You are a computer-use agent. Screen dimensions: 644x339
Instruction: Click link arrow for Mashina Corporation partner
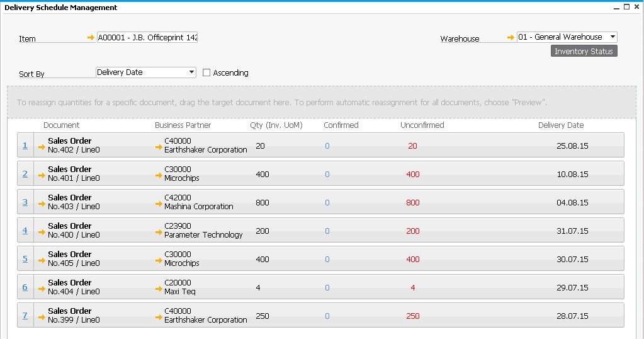pos(159,204)
